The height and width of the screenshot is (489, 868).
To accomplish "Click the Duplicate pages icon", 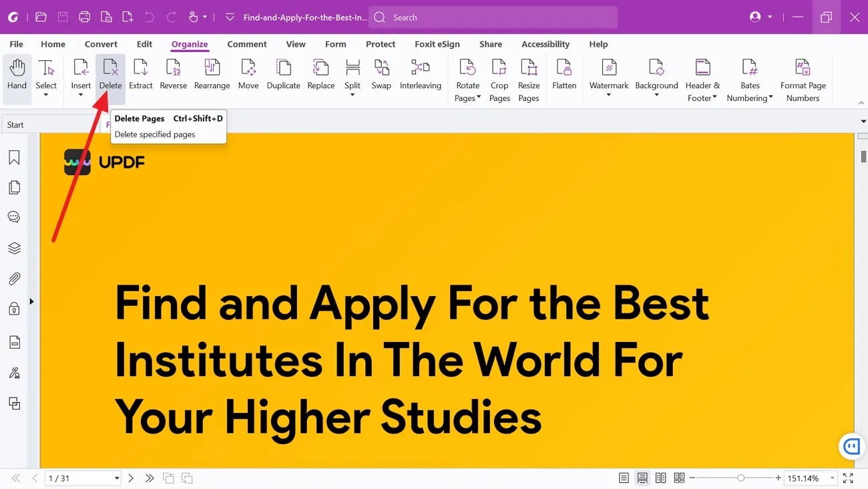I will click(x=283, y=68).
